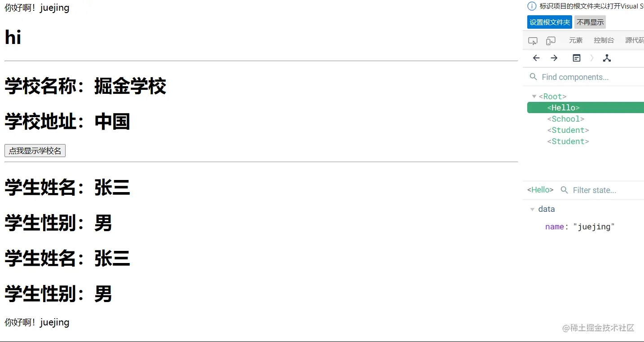Image resolution: width=644 pixels, height=342 pixels.
Task: Click the breadcrumb chevron in Vue devtools toolbar
Action: pyautogui.click(x=592, y=58)
